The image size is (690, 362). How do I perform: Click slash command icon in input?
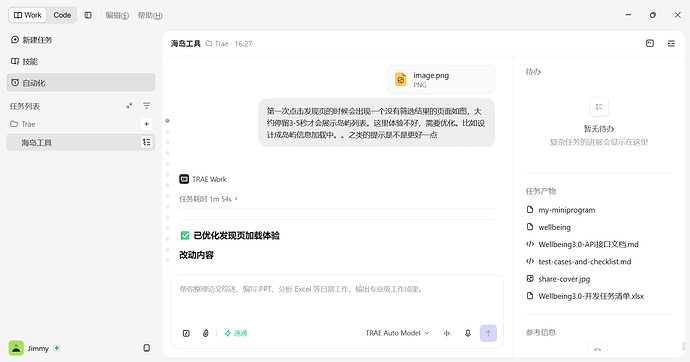click(186, 333)
